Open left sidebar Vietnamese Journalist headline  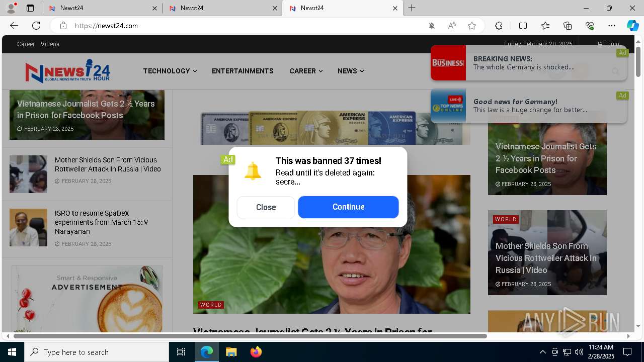pos(86,109)
